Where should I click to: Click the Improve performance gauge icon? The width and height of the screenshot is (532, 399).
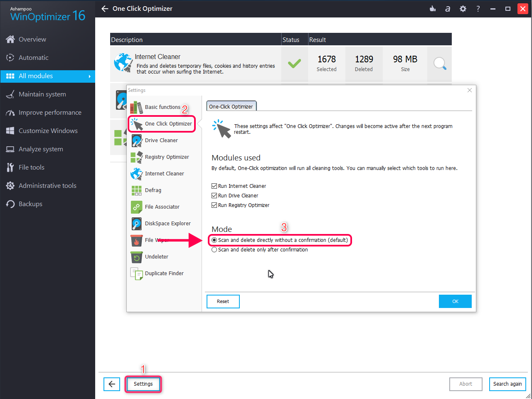coord(10,113)
